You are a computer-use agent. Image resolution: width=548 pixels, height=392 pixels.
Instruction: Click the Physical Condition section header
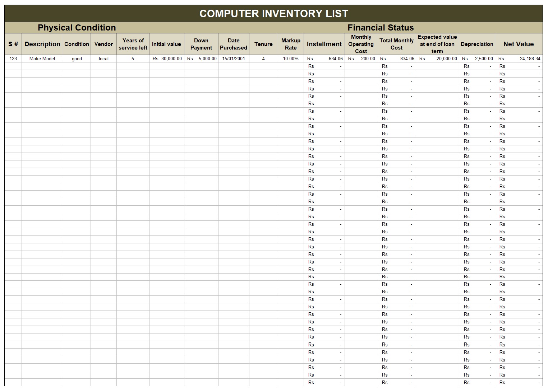coord(77,27)
